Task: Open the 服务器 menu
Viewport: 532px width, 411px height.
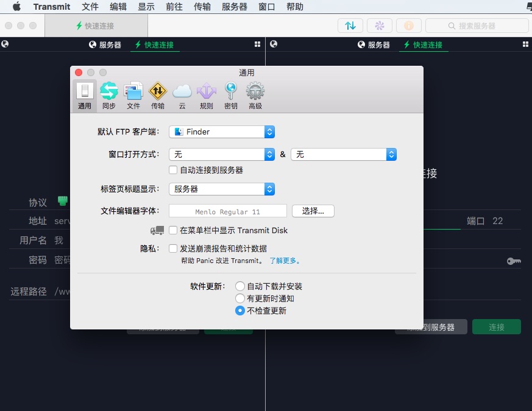Action: [235, 7]
